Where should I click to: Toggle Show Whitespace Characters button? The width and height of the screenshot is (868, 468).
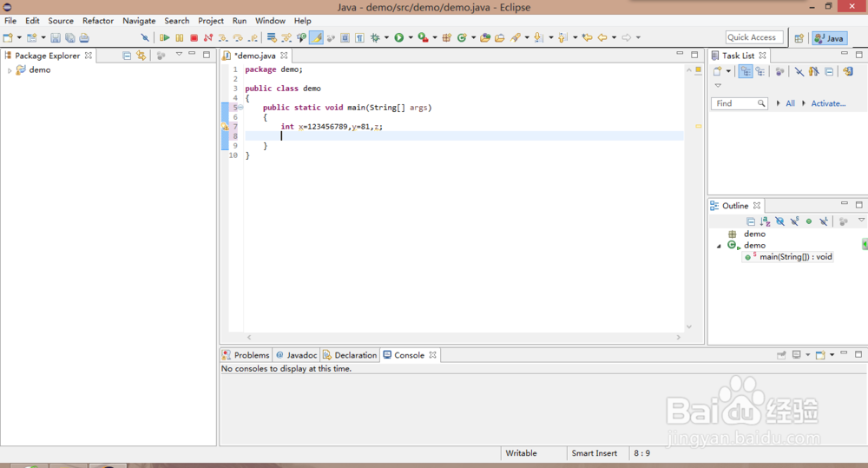(360, 37)
